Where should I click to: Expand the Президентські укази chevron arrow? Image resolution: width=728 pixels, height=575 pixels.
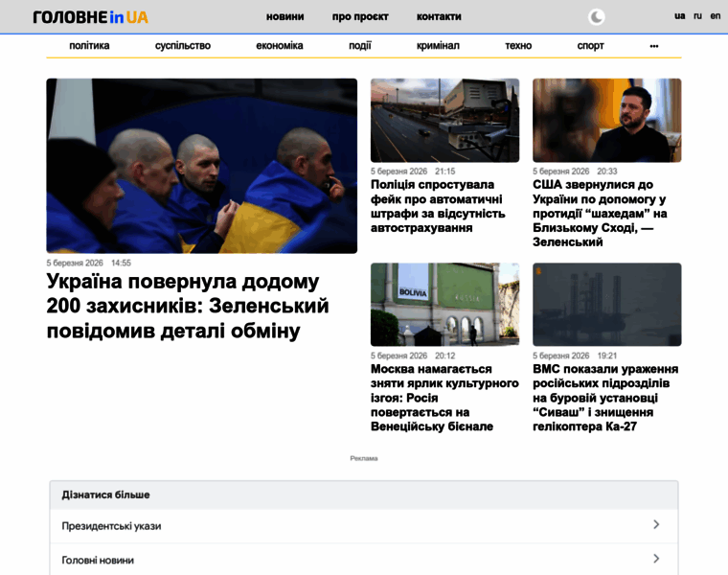656,525
